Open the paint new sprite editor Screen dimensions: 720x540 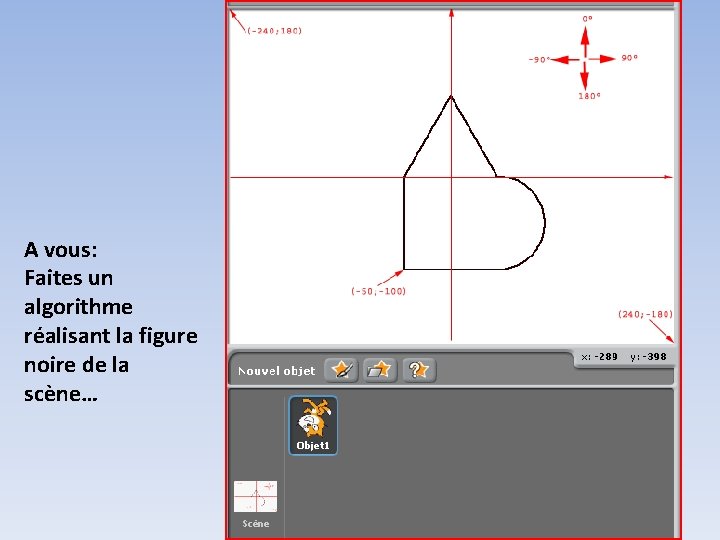tap(341, 370)
